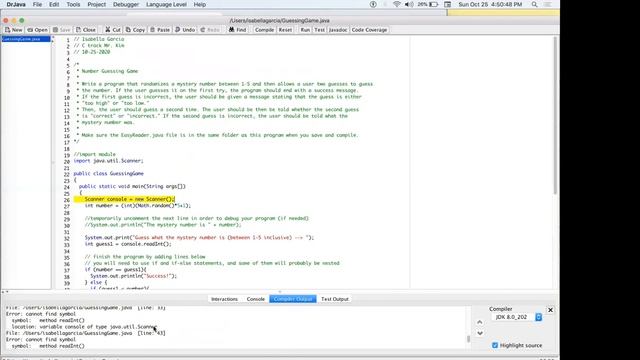
Task: Switch to the Test Output tab
Action: click(x=335, y=299)
